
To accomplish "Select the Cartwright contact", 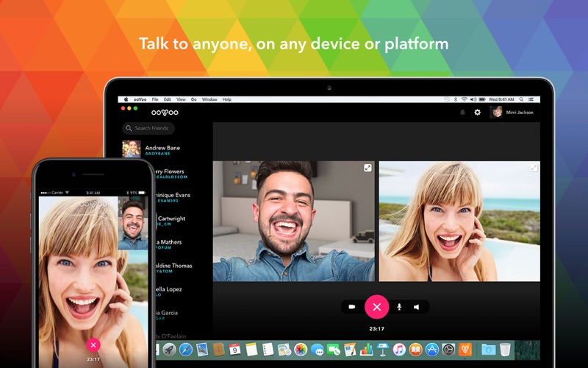I will click(171, 220).
